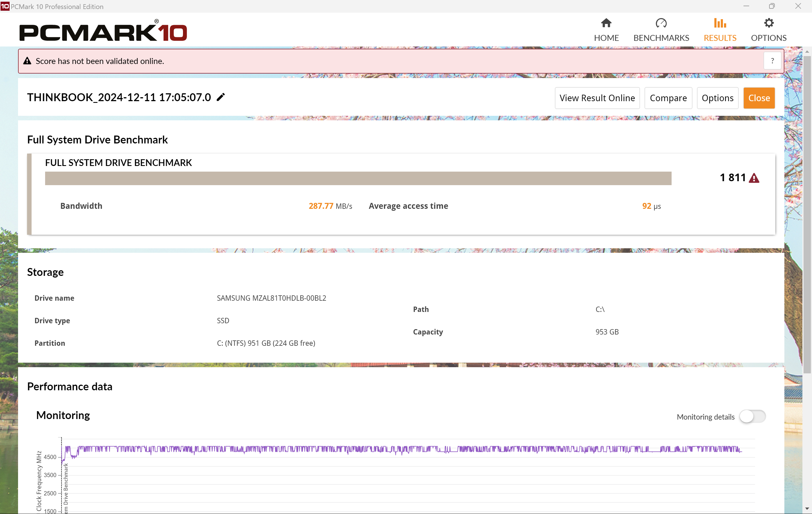
Task: Click the Results bar chart icon
Action: point(720,23)
